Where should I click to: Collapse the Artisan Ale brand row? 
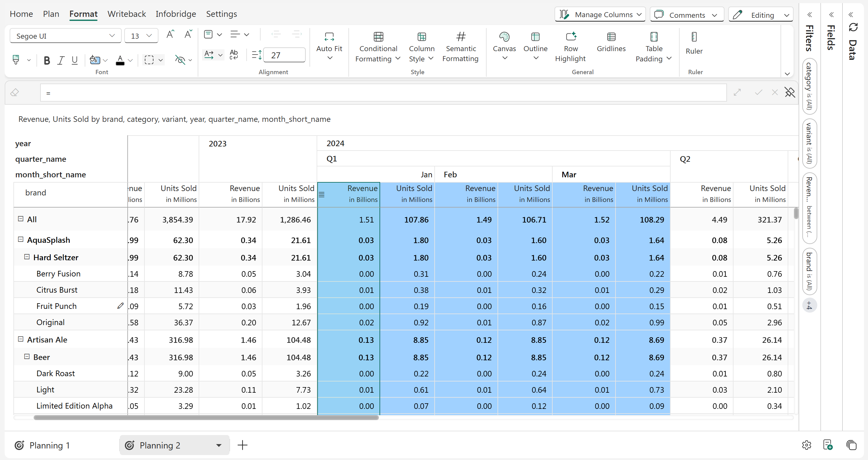tap(21, 339)
